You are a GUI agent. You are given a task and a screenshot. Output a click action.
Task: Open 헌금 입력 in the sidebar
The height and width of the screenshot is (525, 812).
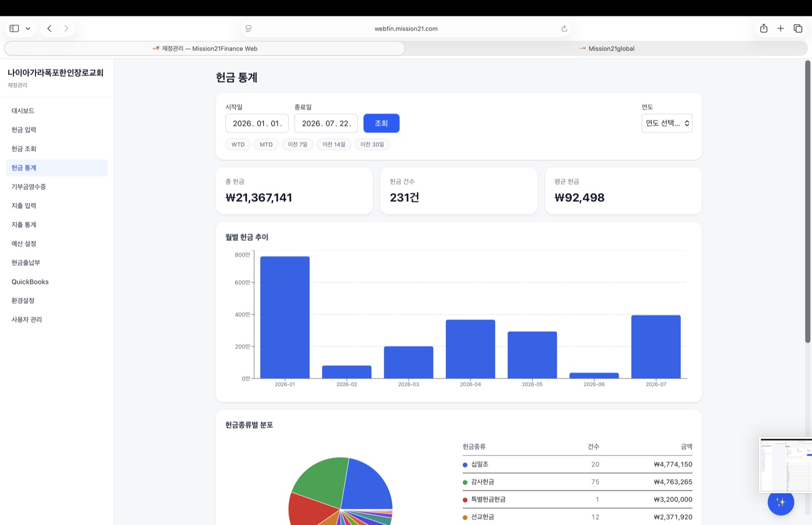click(x=57, y=130)
